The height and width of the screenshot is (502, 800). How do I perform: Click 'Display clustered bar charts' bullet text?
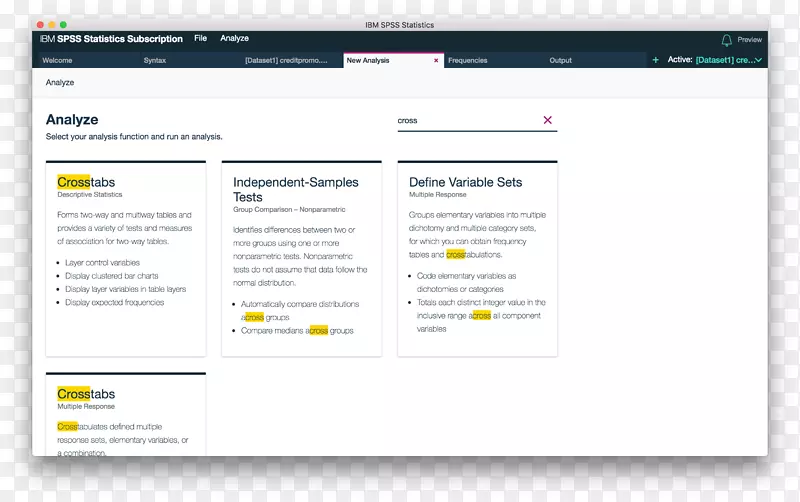[x=111, y=276]
